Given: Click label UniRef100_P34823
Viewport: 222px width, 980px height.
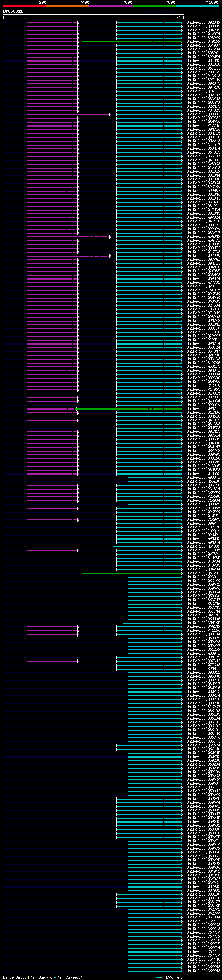Looking at the screenshot, I should [203, 110].
